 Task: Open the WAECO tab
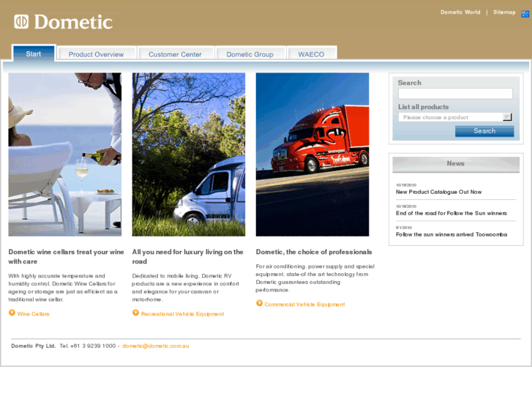click(x=311, y=54)
